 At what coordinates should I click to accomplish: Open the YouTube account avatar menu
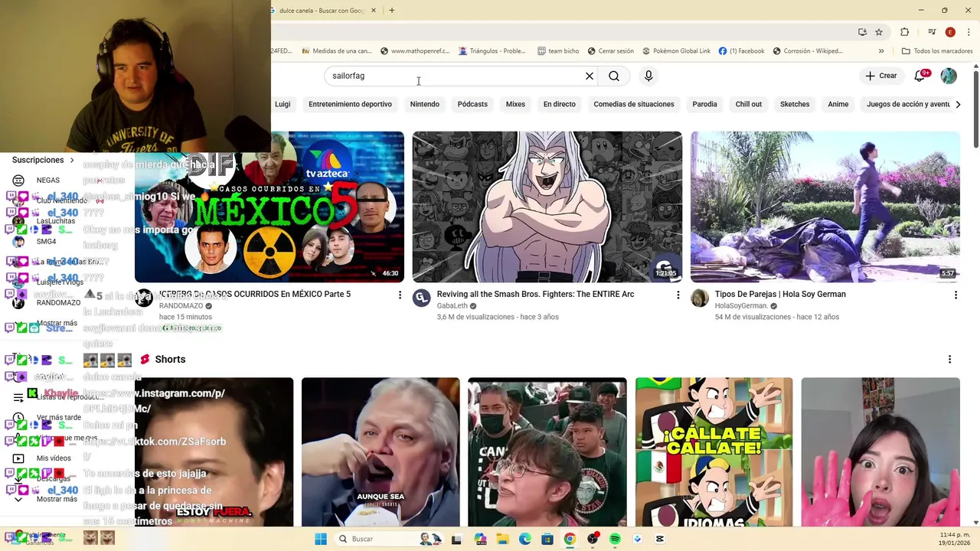tap(949, 76)
